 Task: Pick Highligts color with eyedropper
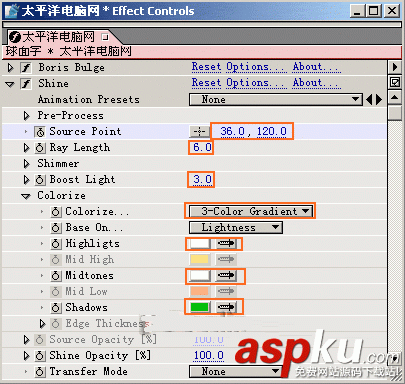point(226,244)
